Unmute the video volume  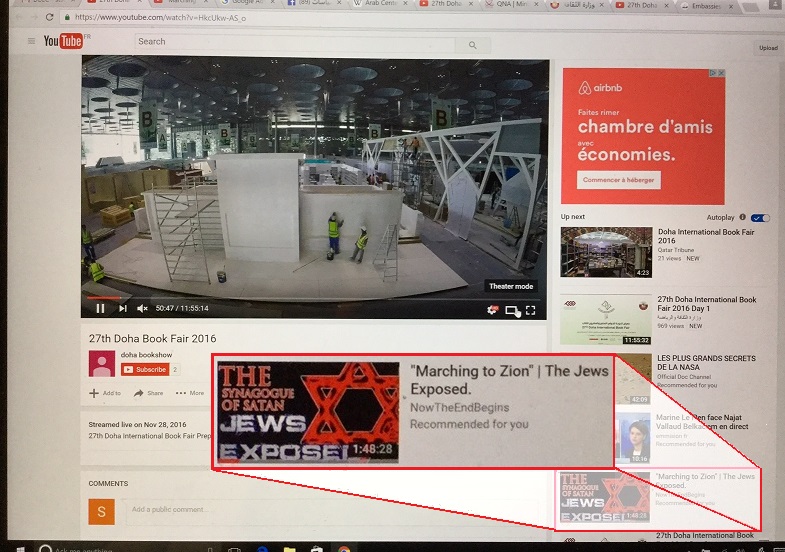pyautogui.click(x=143, y=309)
